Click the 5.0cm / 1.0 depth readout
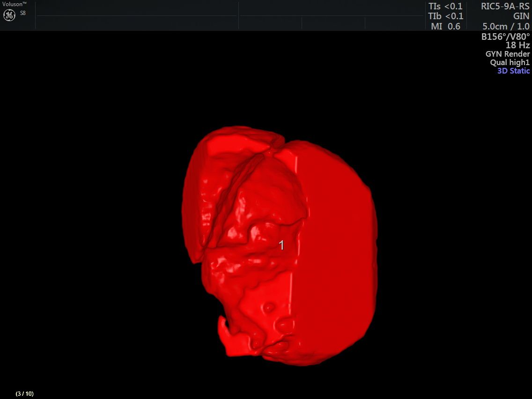Viewport: 532px width, 399px height. point(506,27)
